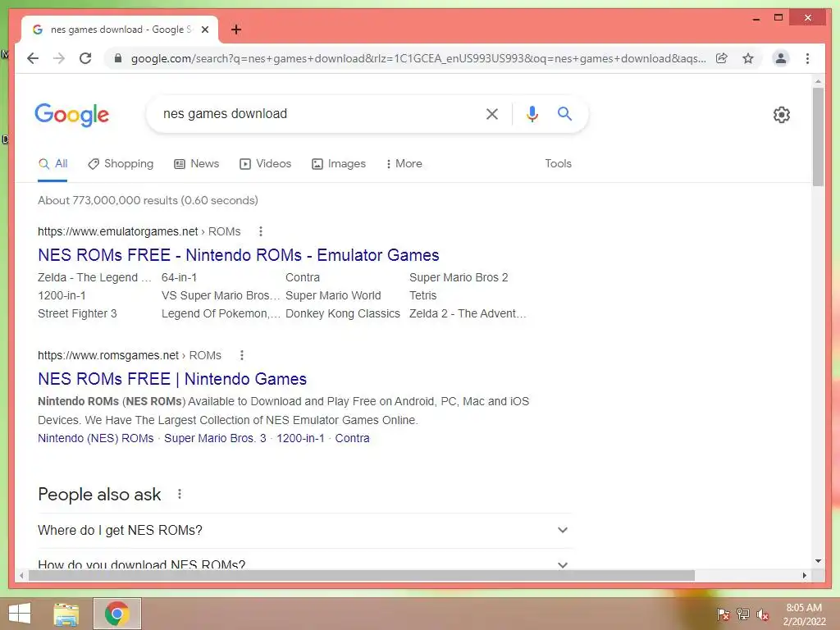Click the https://www.emulatorgames.net URL text
This screenshot has width=840, height=630.
click(x=117, y=231)
